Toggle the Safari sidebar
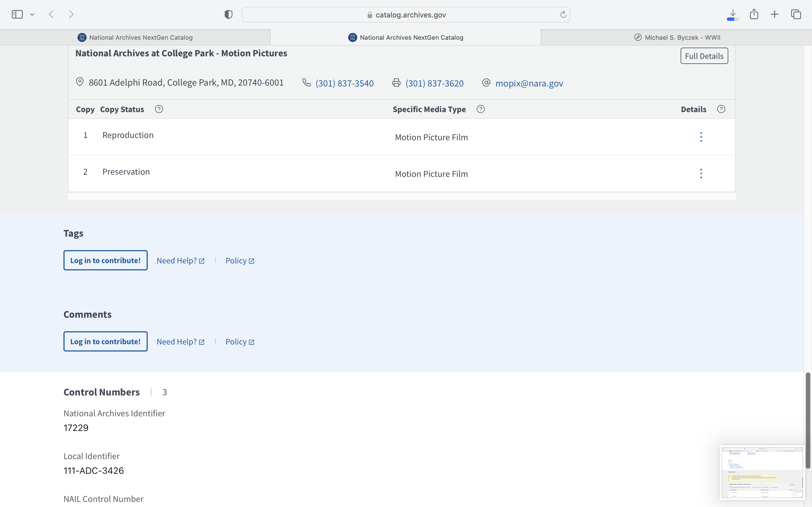This screenshot has width=812, height=507. (x=17, y=14)
